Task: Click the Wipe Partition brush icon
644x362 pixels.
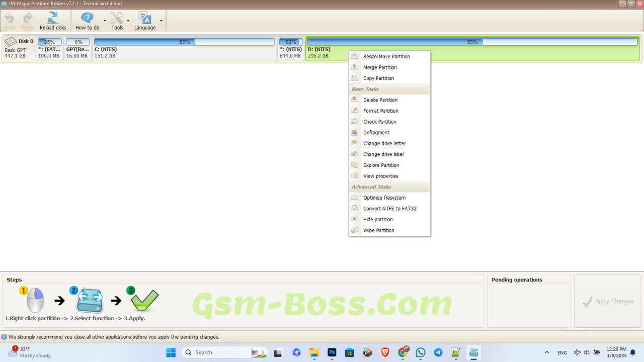Action: click(x=354, y=230)
